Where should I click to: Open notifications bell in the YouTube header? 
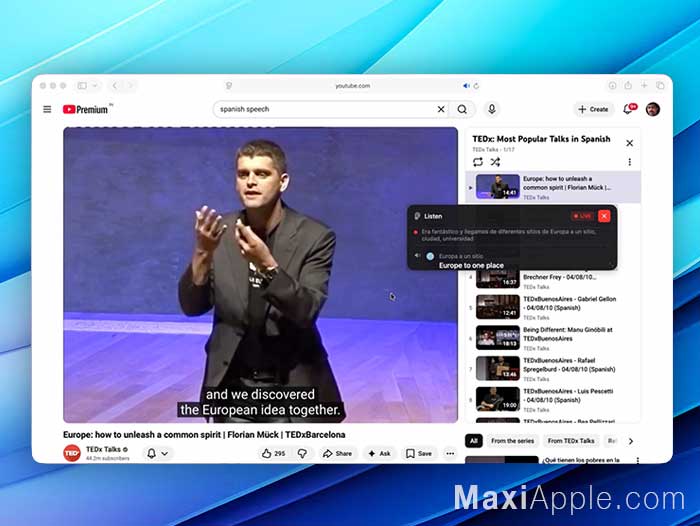click(629, 109)
